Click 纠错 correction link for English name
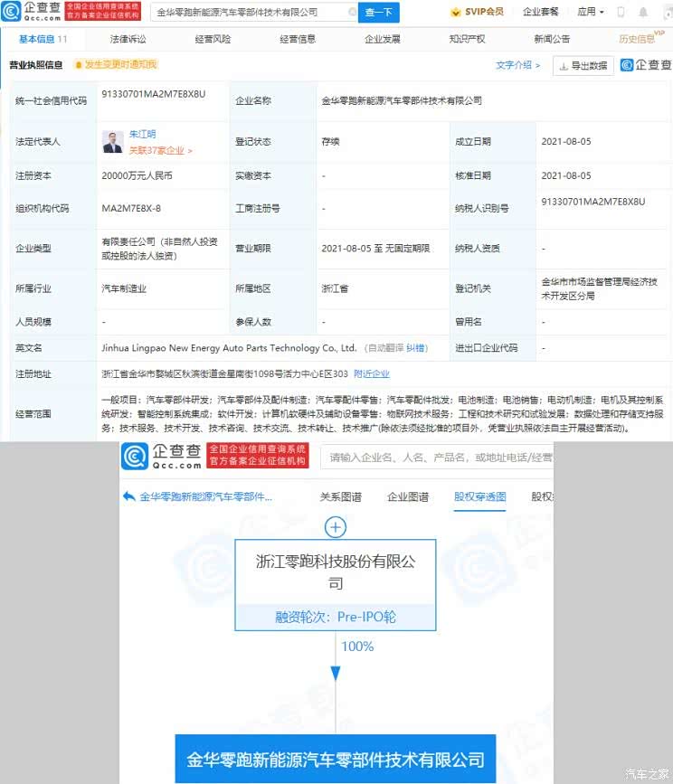 415,347
